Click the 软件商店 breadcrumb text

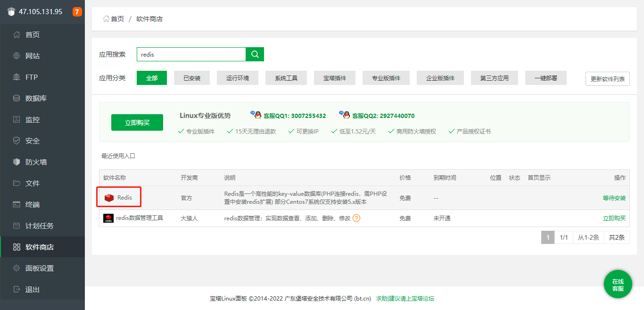pyautogui.click(x=149, y=19)
